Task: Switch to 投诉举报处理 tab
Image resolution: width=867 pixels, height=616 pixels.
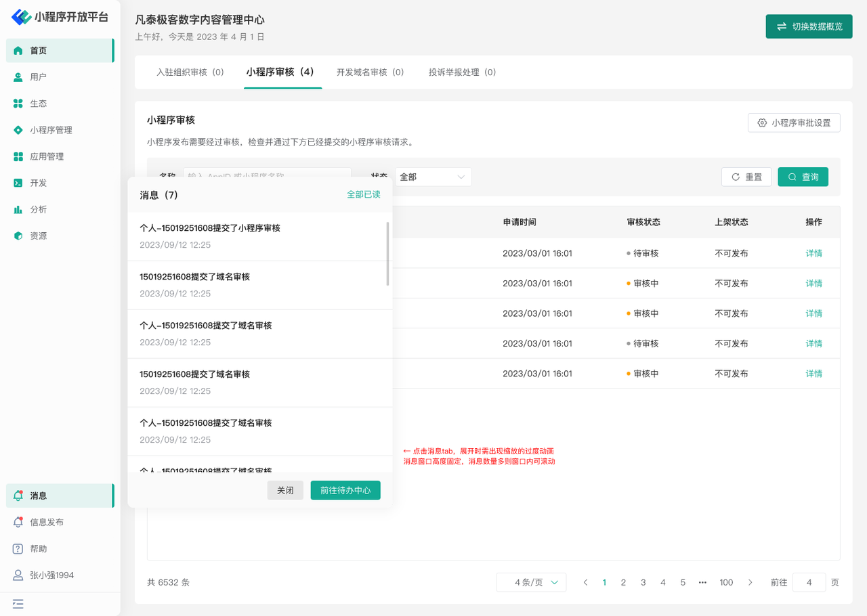Action: 462,72
